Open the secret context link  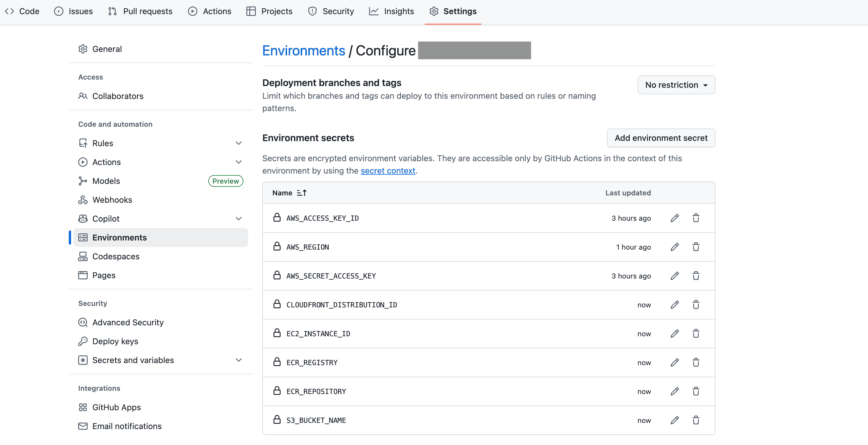387,171
